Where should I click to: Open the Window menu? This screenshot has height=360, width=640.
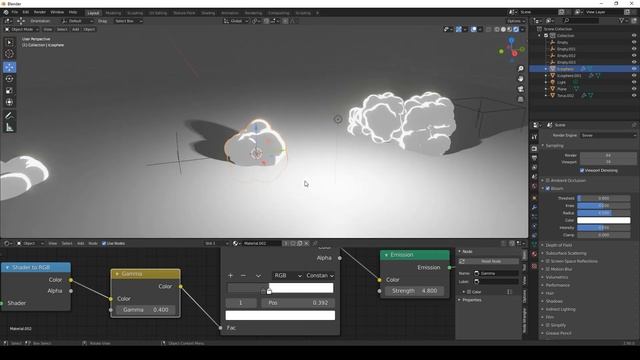click(x=57, y=12)
